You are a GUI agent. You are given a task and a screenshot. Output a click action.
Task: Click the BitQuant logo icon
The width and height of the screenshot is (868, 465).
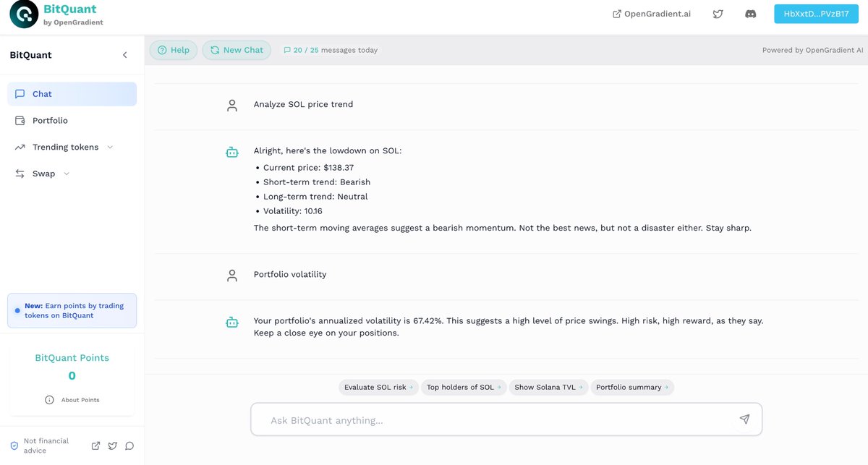click(24, 14)
